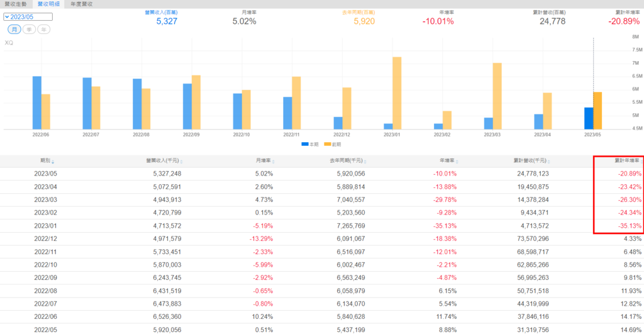Select the 2023/03 period cell

pyautogui.click(x=45, y=199)
